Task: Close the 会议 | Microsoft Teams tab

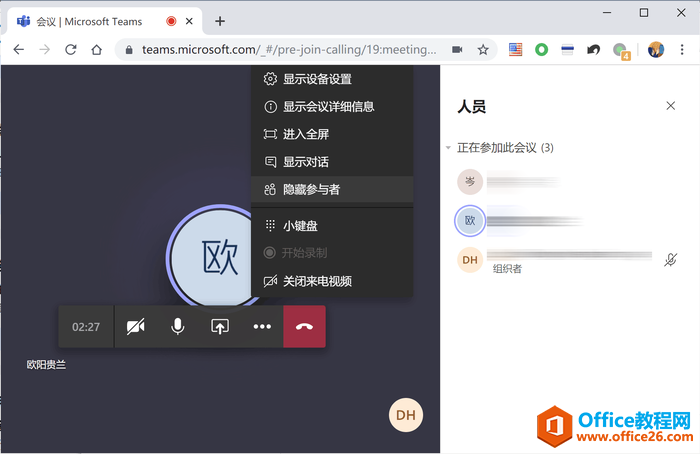Action: tap(189, 21)
